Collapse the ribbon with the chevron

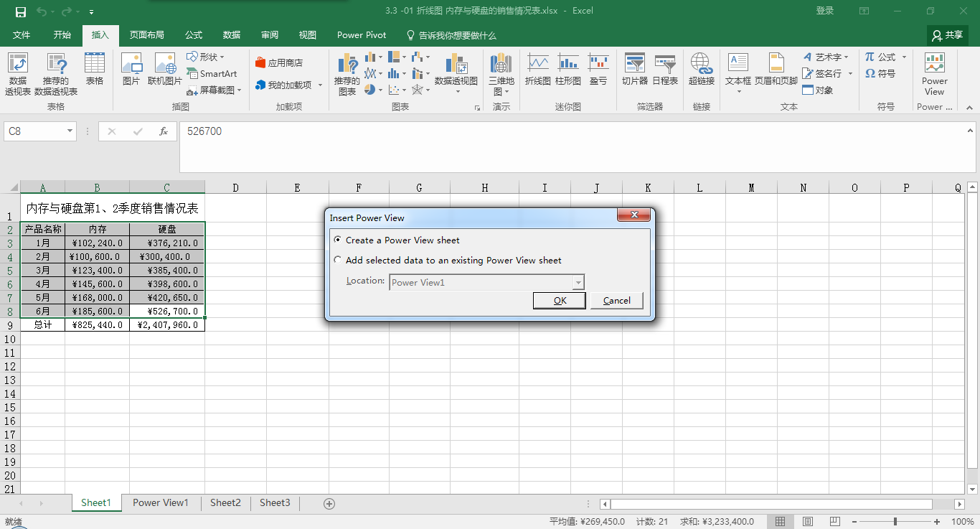(969, 107)
